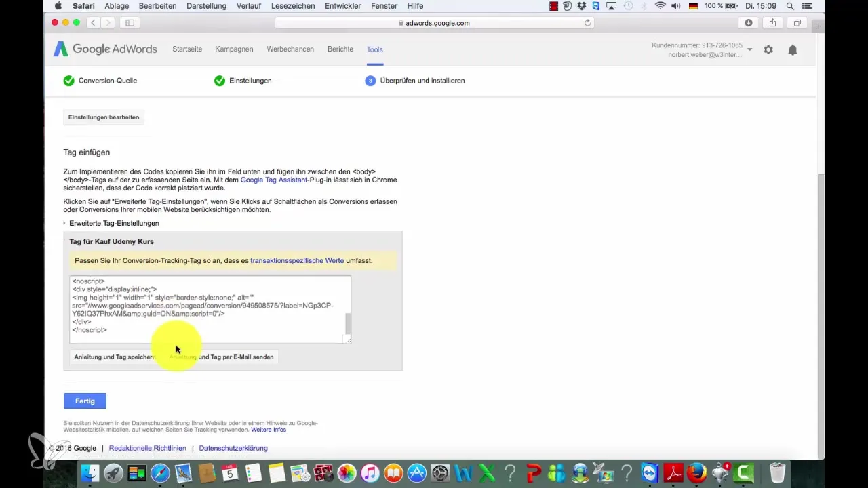Go to the Berichte tab
Screen dimensions: 868x488
(340, 49)
